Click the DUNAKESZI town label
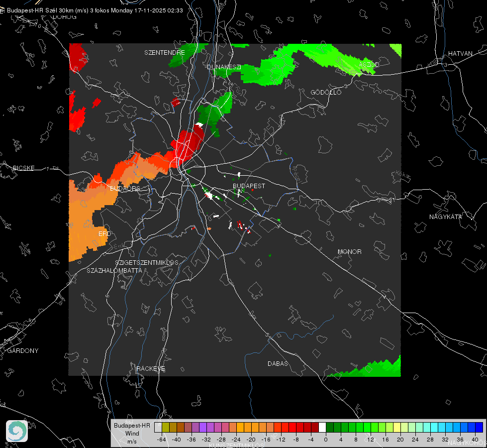The height and width of the screenshot is (448, 487). 224,67
